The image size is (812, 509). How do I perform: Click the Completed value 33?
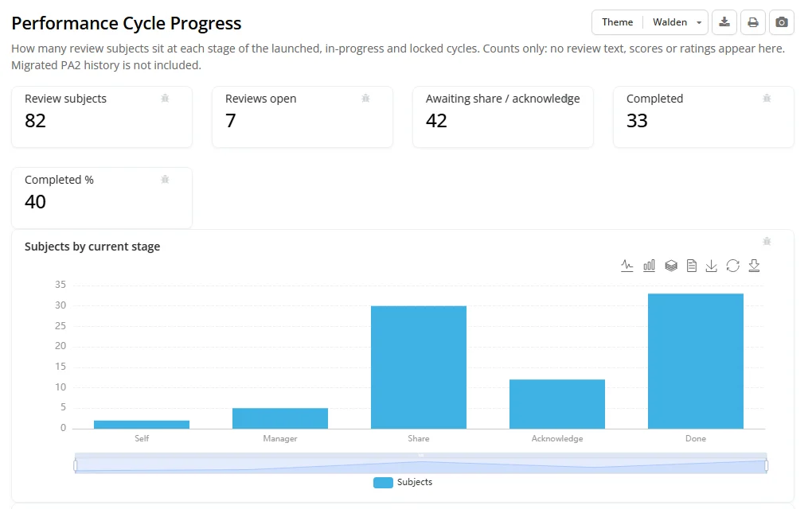(637, 121)
